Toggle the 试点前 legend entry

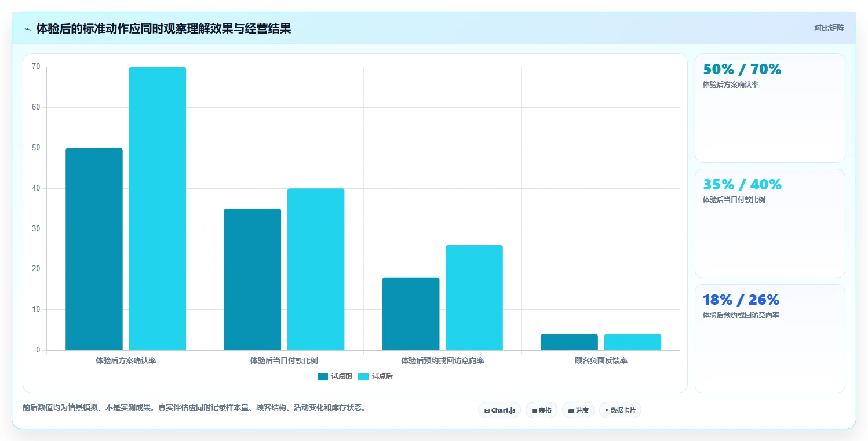click(335, 376)
